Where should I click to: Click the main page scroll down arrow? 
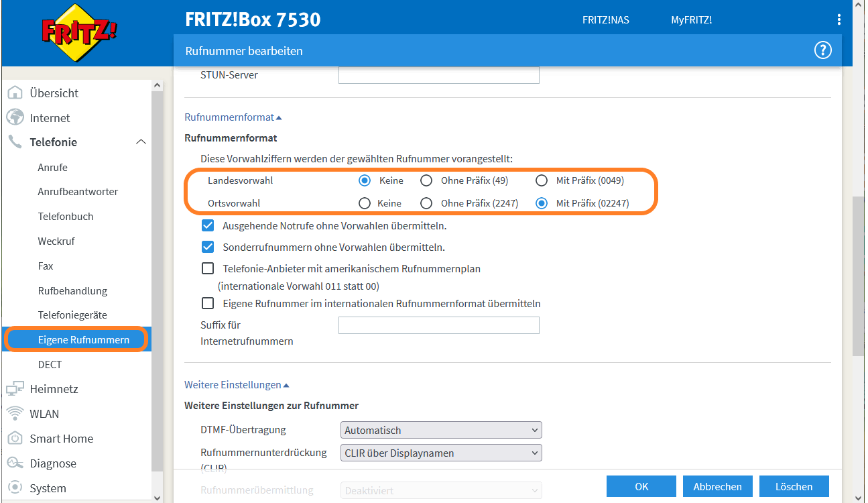(x=859, y=497)
